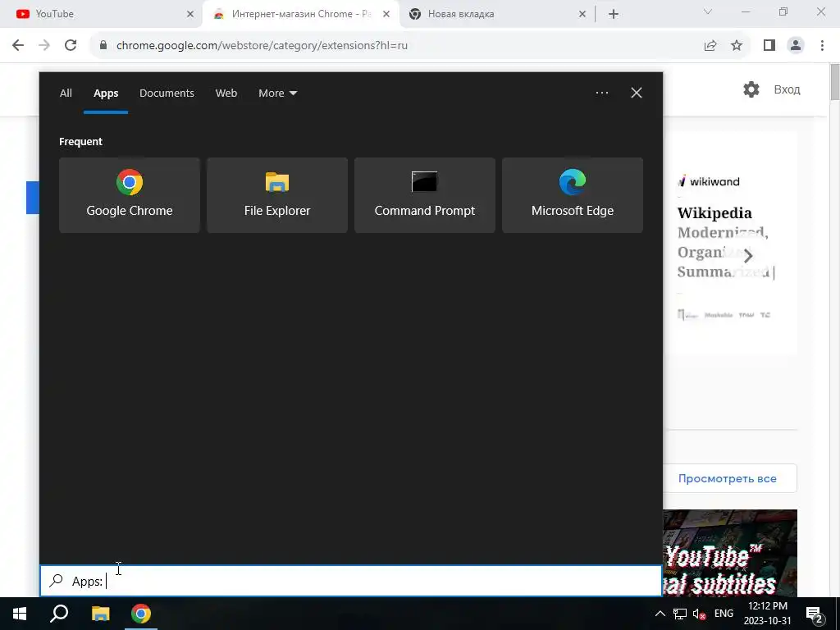Select the Chrome Web Store tab
Image resolution: width=840 pixels, height=630 pixels.
pos(301,14)
